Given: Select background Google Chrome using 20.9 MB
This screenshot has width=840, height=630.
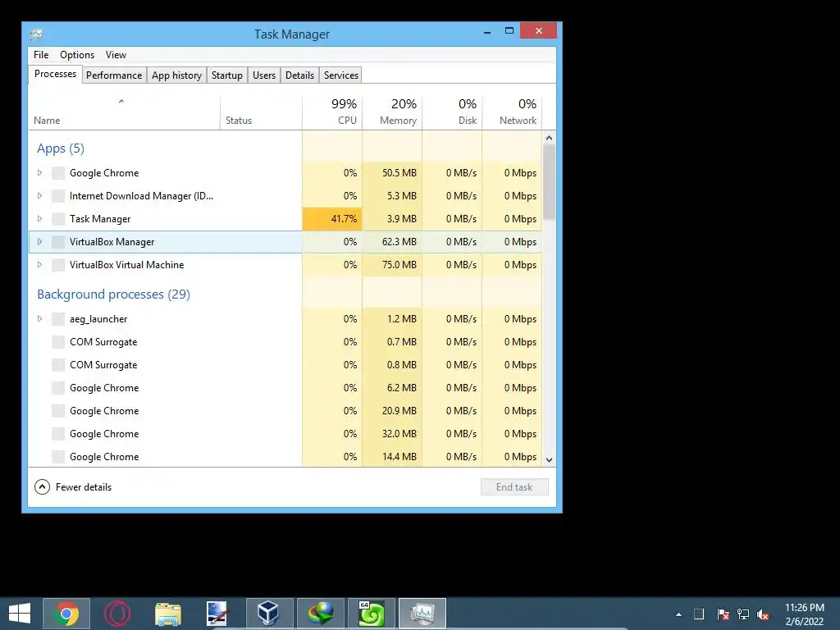Looking at the screenshot, I should click(x=285, y=411).
